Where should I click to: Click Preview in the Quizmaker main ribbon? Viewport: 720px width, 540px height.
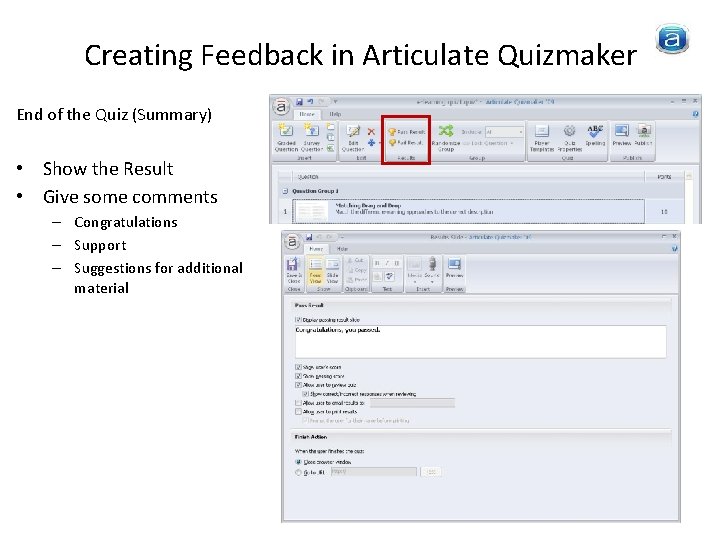pyautogui.click(x=621, y=135)
